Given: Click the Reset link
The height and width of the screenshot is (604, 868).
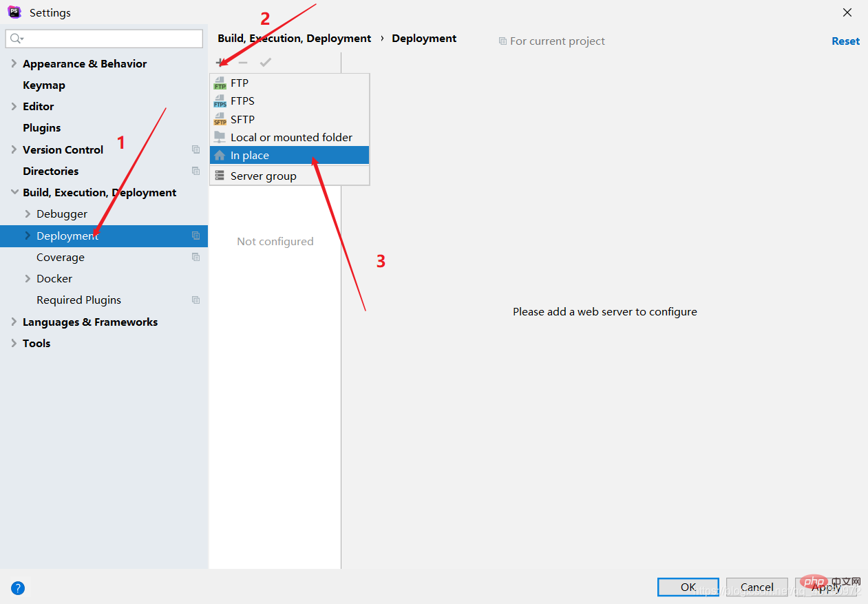Looking at the screenshot, I should [x=845, y=41].
